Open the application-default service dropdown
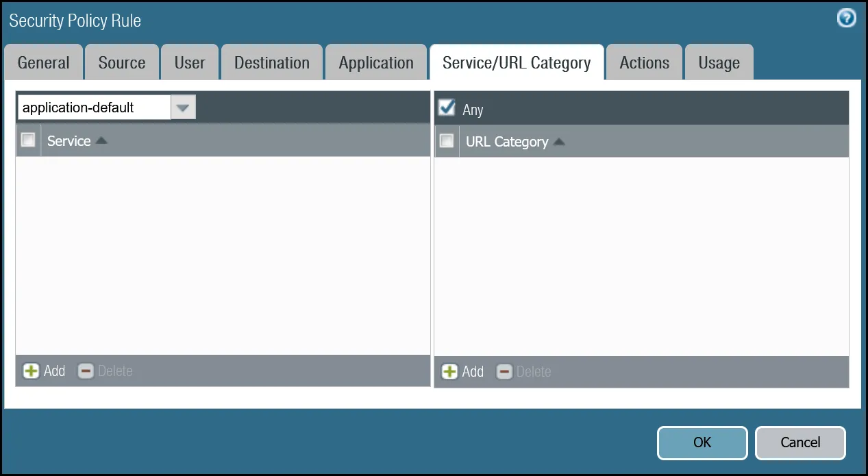 (183, 107)
